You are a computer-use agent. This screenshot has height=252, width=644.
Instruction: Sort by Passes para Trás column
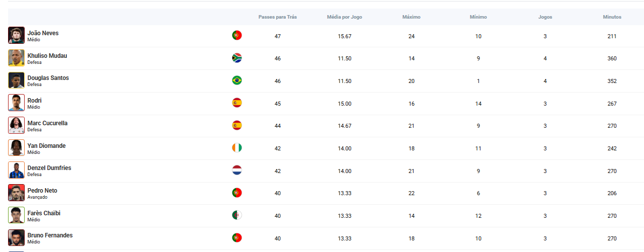(278, 17)
